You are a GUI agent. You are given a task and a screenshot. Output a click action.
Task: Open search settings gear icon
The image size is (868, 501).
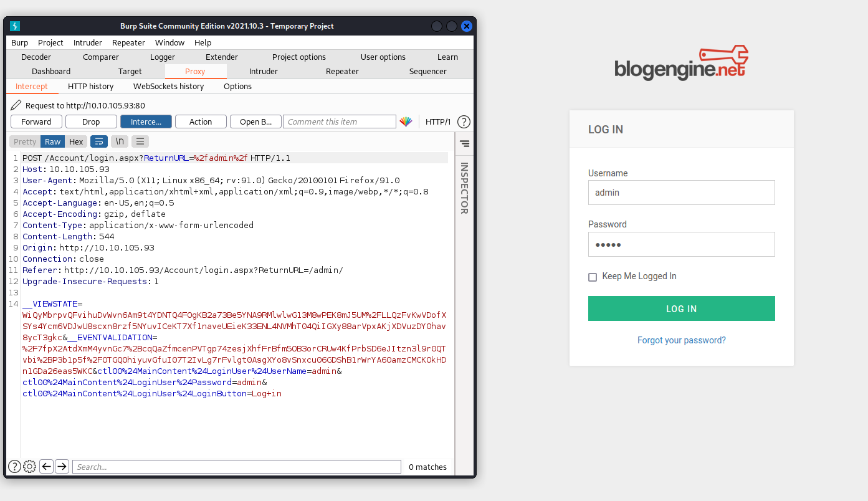(30, 466)
